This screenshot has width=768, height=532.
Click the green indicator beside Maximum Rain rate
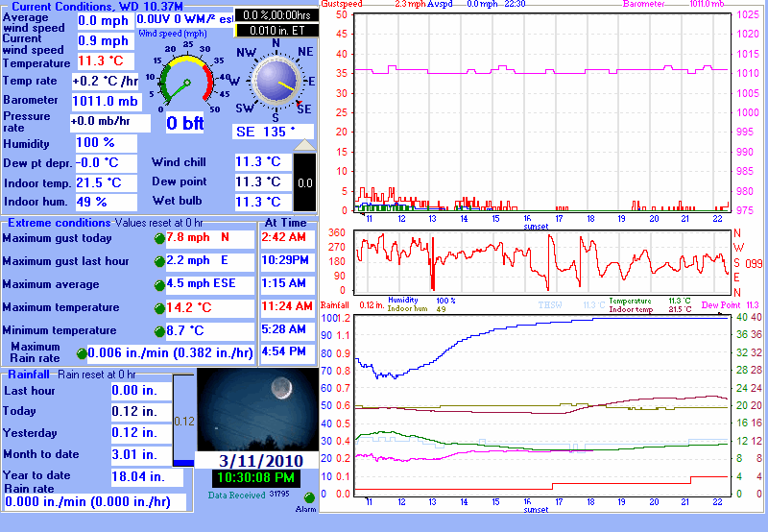[x=82, y=353]
